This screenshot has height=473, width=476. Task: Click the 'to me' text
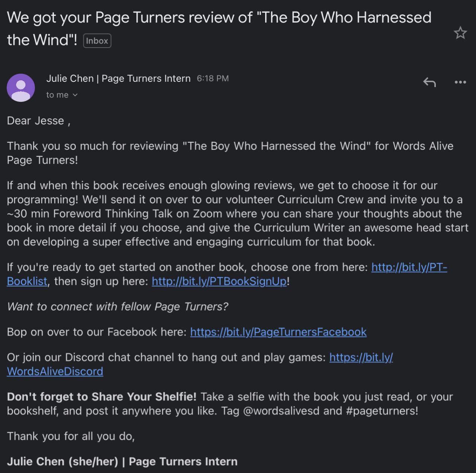click(x=57, y=95)
